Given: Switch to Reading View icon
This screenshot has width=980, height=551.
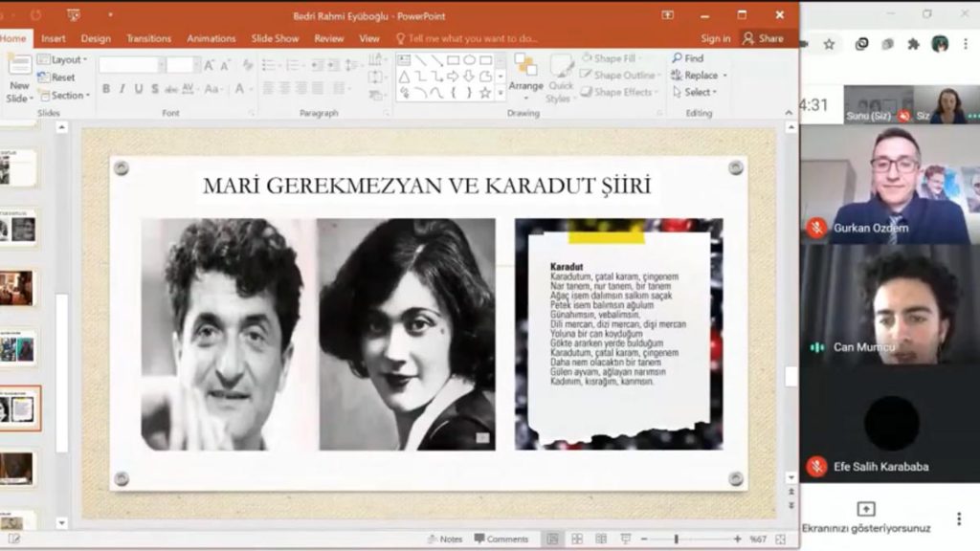Looking at the screenshot, I should click(601, 539).
